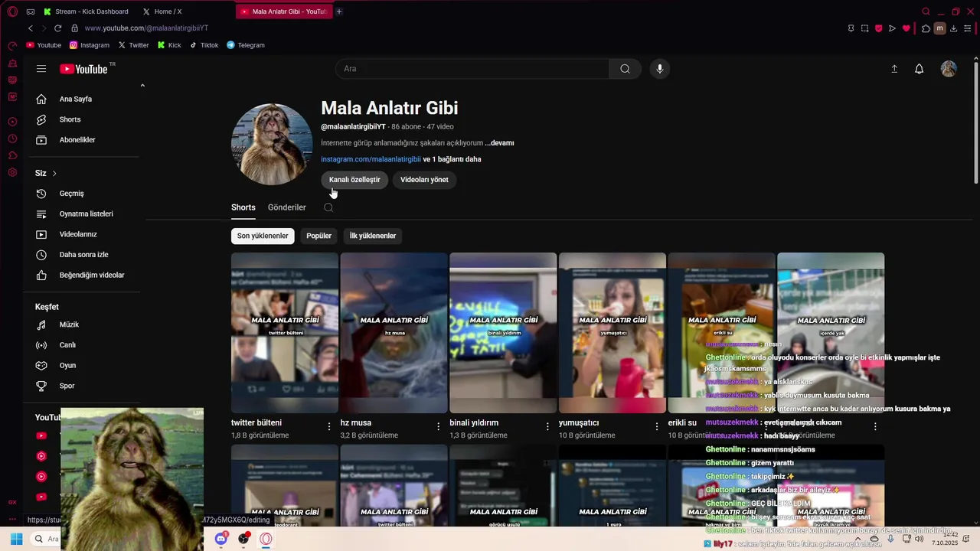980x551 pixels.
Task: Click the YouTube search input field
Action: [472, 69]
